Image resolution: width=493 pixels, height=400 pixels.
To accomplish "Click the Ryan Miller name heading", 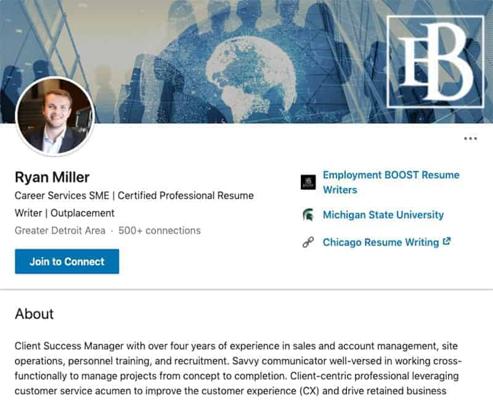I will click(x=52, y=177).
